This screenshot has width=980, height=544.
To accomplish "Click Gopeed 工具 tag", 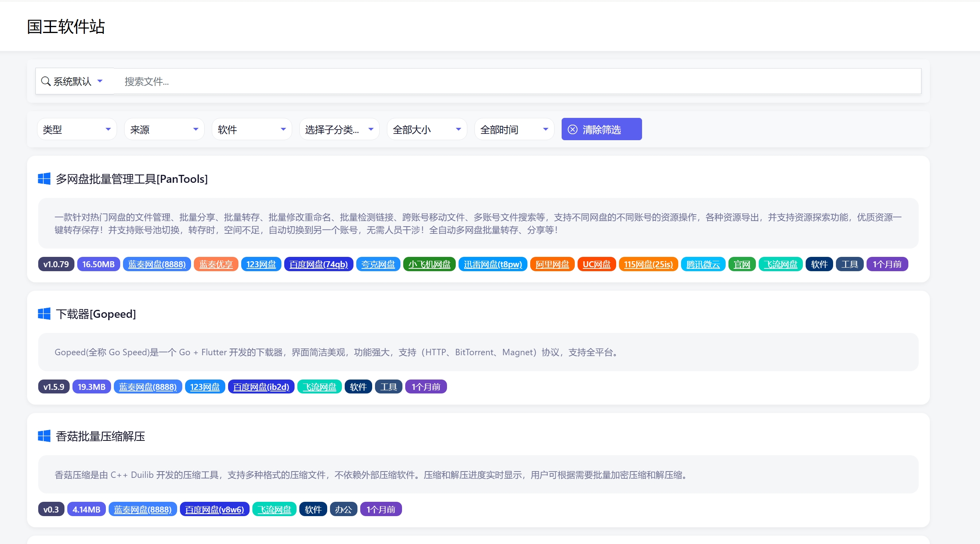I will 389,387.
